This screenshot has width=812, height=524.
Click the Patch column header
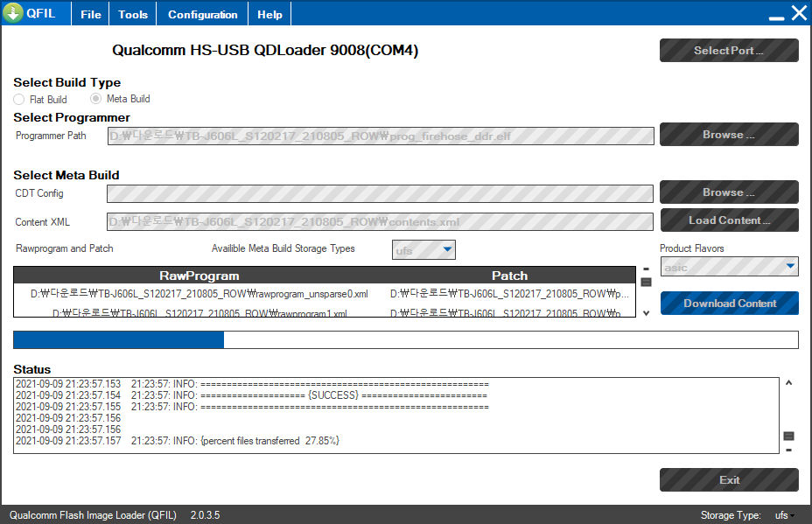click(509, 276)
